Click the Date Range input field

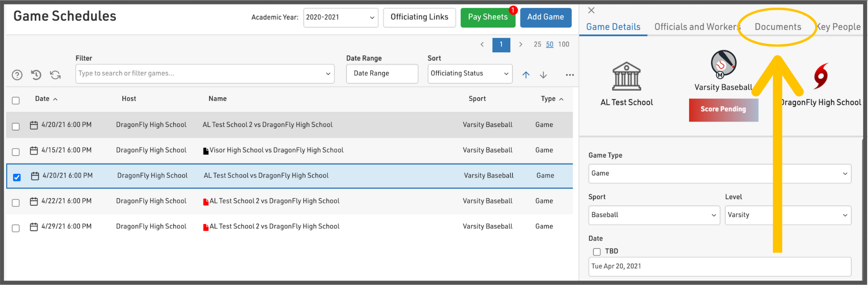(x=382, y=74)
